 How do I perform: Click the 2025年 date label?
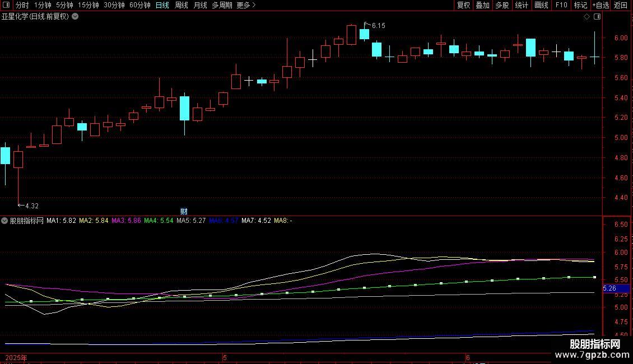16,358
